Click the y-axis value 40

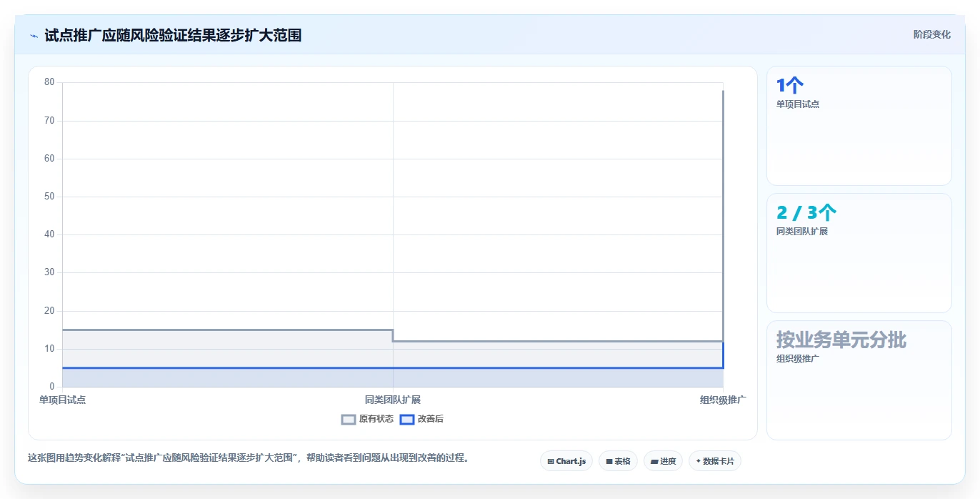click(49, 234)
